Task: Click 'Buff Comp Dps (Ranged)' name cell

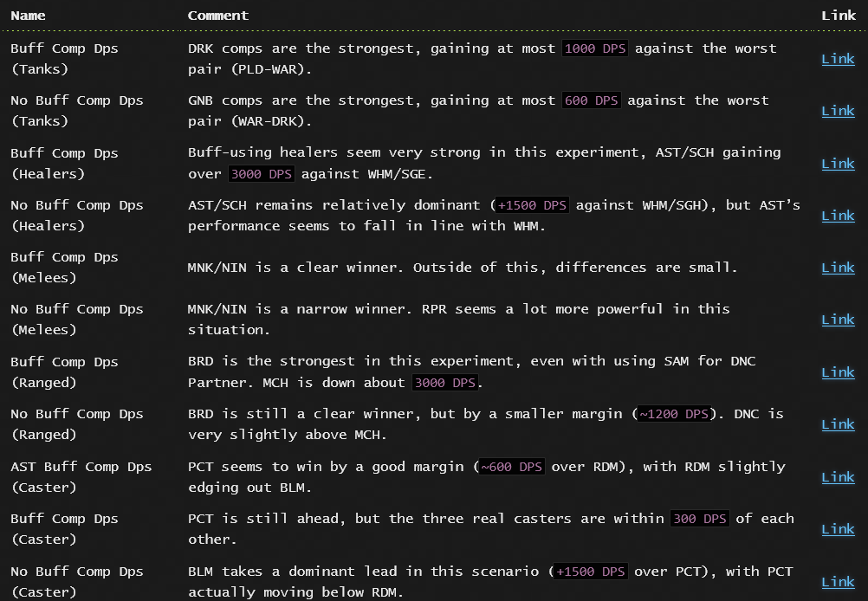Action: pyautogui.click(x=64, y=372)
